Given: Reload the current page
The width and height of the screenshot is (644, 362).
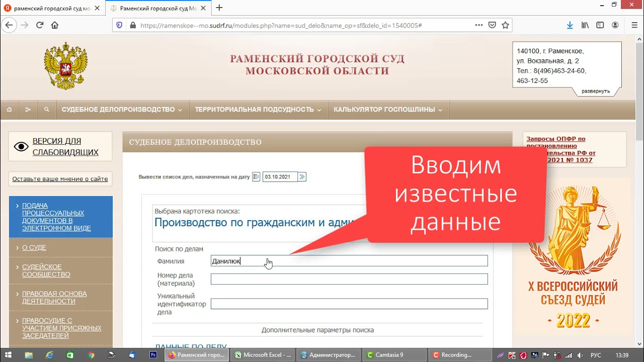Looking at the screenshot, I should coord(40,25).
